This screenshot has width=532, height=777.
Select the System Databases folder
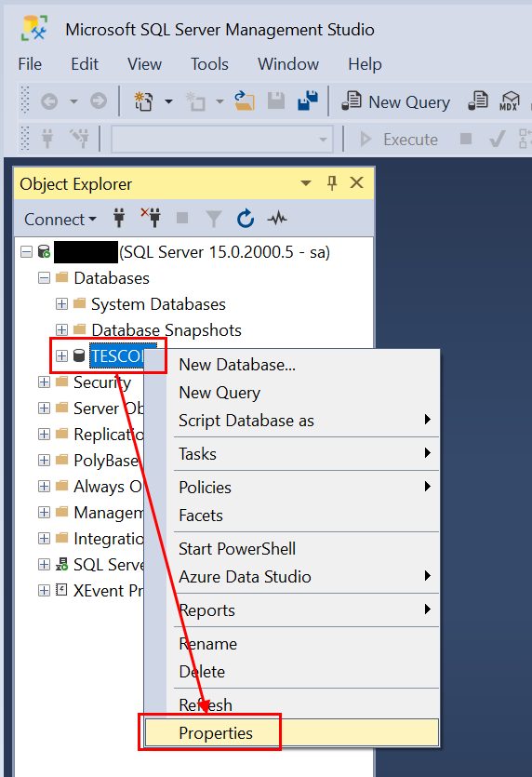coord(158,304)
